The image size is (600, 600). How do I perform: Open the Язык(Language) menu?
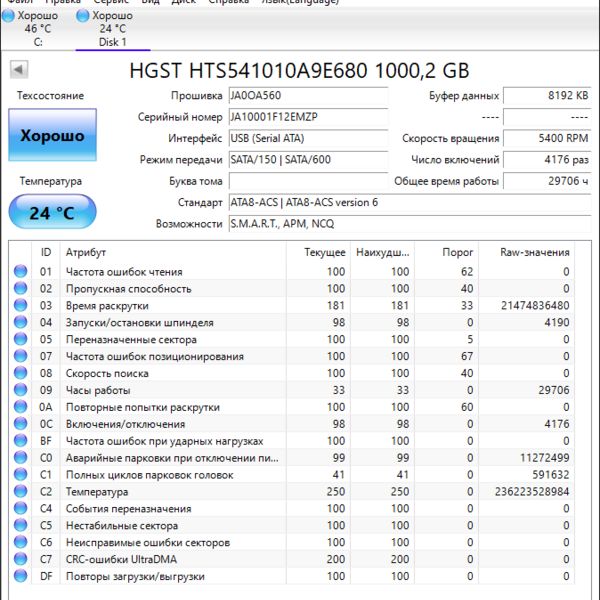coord(301,2)
